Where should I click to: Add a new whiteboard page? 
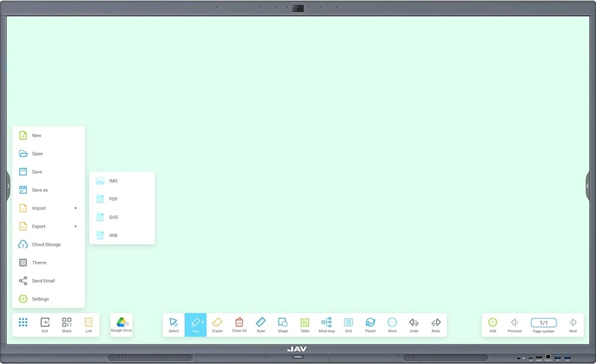492,324
